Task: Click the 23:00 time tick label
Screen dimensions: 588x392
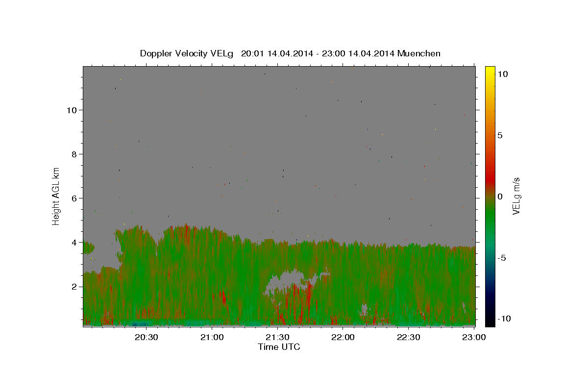Action: pyautogui.click(x=474, y=337)
